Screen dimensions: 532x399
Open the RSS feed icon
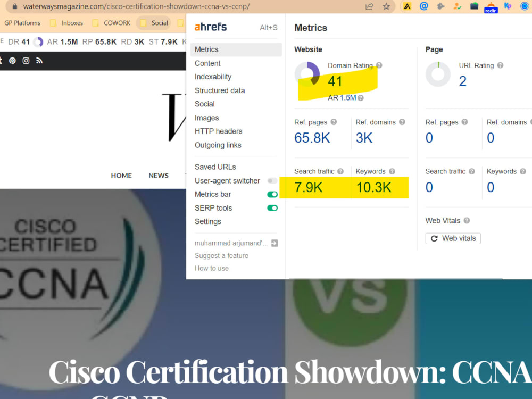(39, 61)
